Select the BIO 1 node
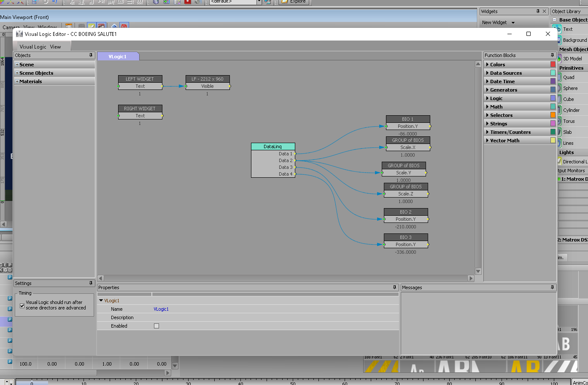Screen dimensions: 588x385 (x=407, y=119)
